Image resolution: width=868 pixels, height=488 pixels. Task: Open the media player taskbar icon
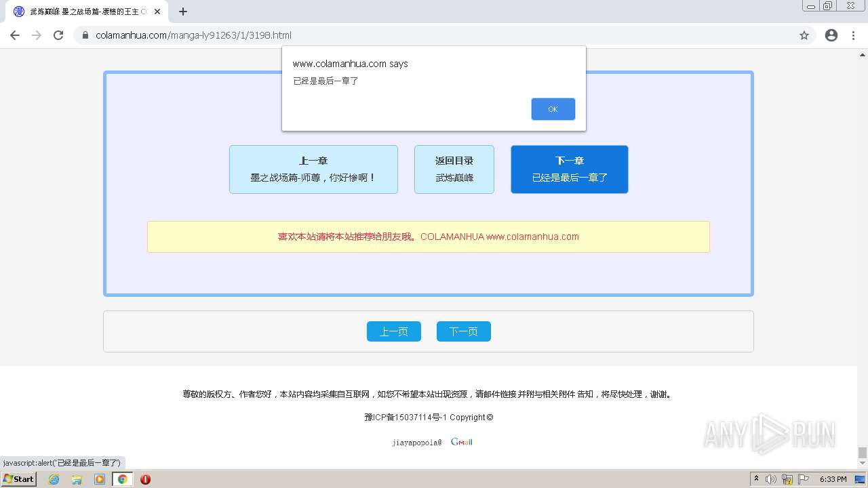point(100,479)
